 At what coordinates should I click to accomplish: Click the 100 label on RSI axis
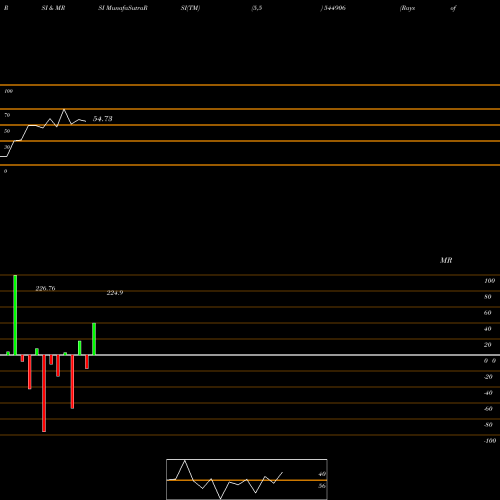tap(8, 91)
